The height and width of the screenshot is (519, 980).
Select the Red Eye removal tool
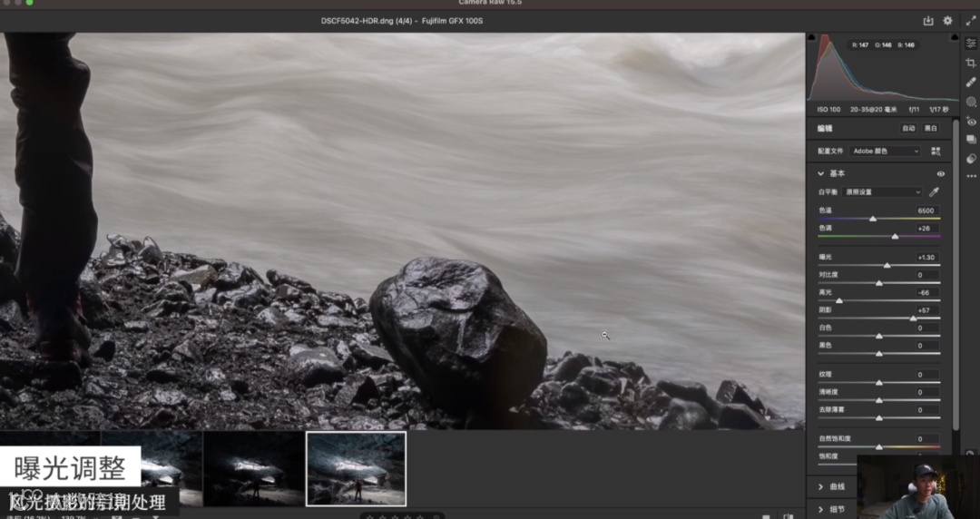click(x=971, y=121)
